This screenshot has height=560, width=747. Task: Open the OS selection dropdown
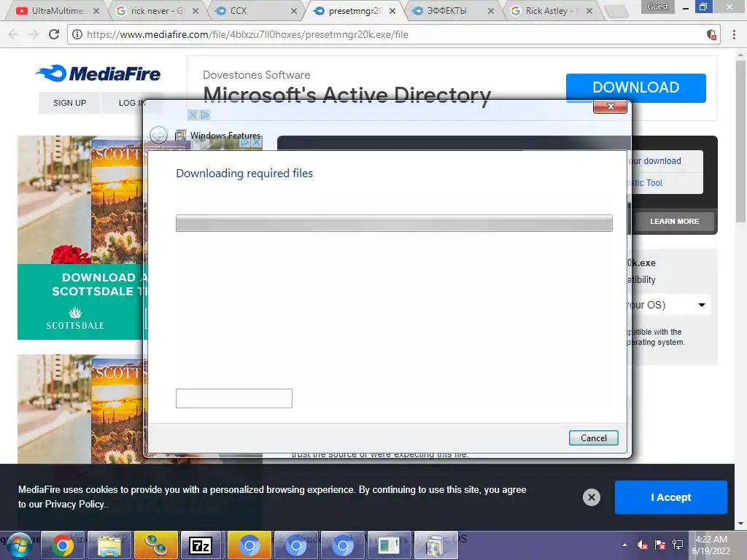tap(701, 305)
